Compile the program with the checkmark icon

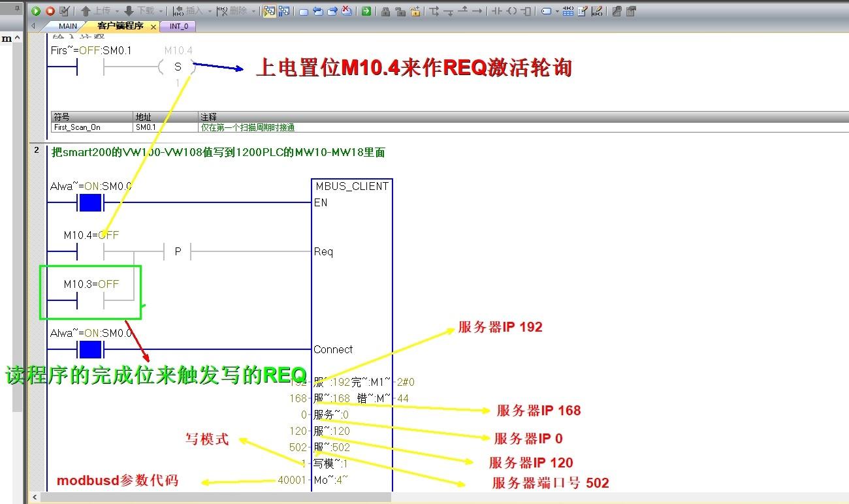tap(64, 11)
